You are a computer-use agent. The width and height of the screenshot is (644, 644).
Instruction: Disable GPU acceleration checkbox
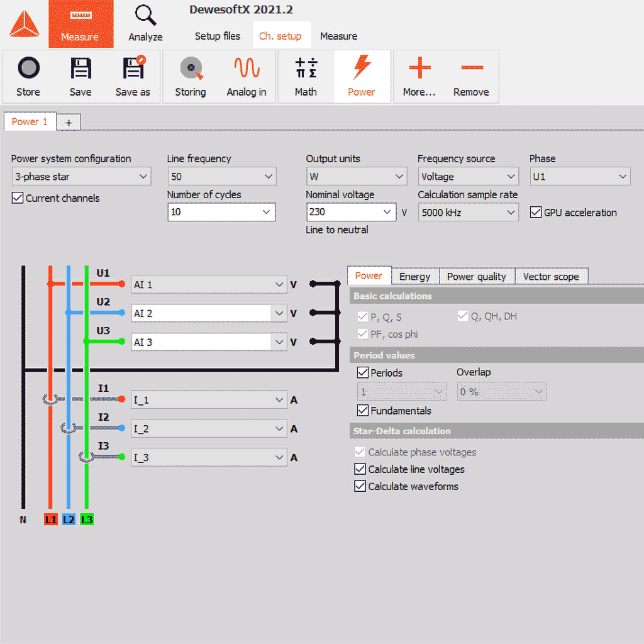point(536,213)
